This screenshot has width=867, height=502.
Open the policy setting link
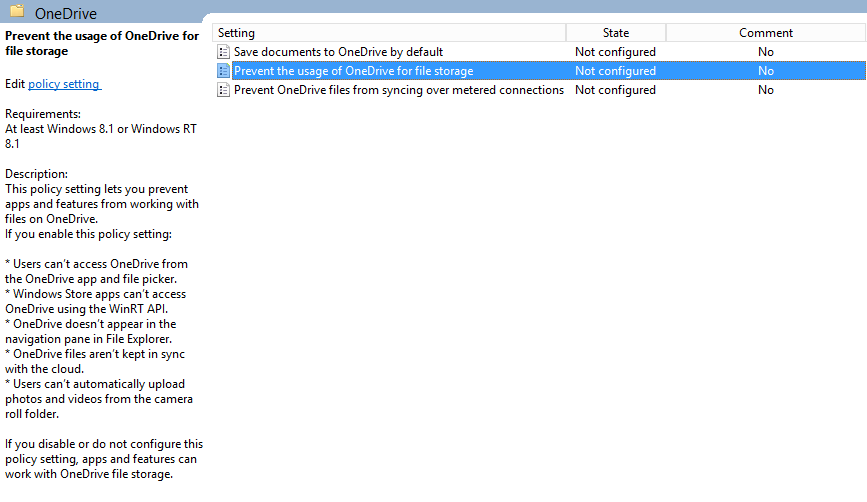[64, 84]
